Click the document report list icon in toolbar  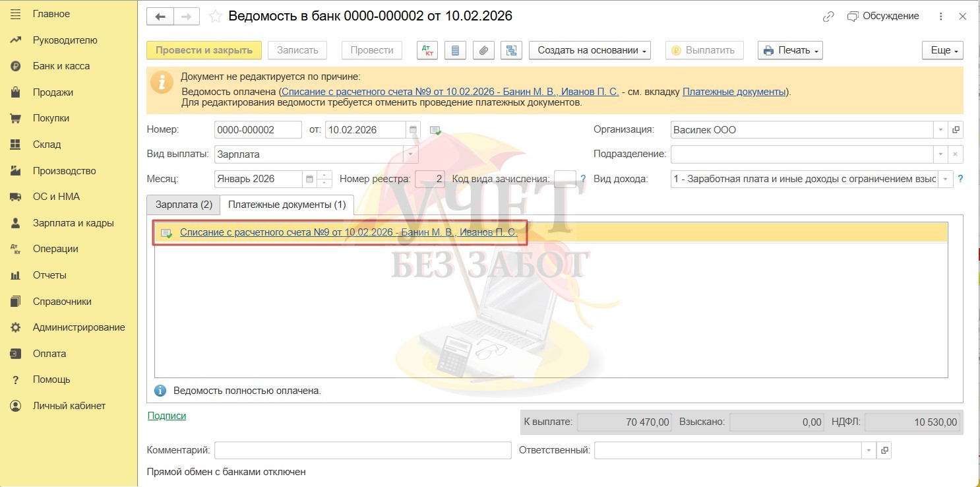click(455, 50)
